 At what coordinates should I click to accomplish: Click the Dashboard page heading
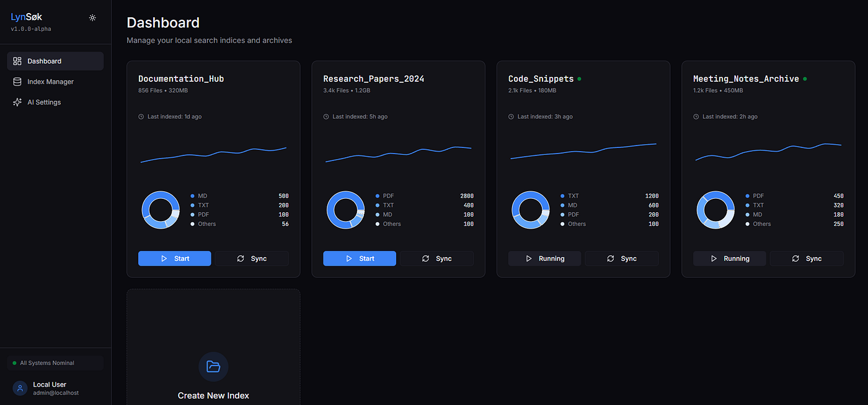[163, 23]
